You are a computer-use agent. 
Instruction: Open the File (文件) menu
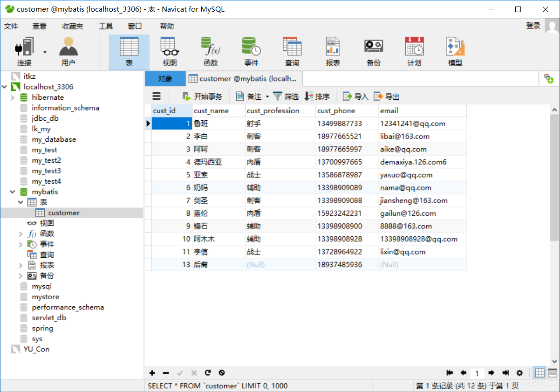coord(11,26)
